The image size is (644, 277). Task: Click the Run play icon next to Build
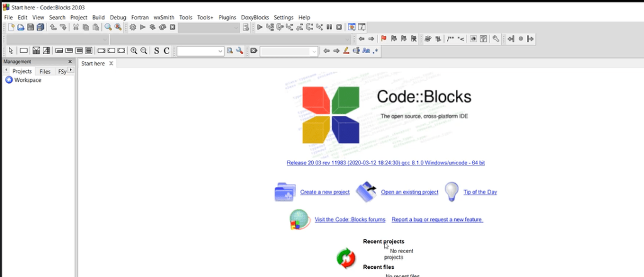(143, 27)
